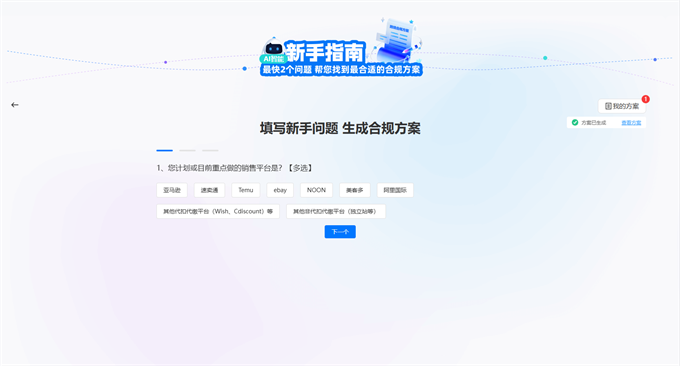Open the 查看方案 link
Screen dimensions: 680x366
click(x=631, y=123)
